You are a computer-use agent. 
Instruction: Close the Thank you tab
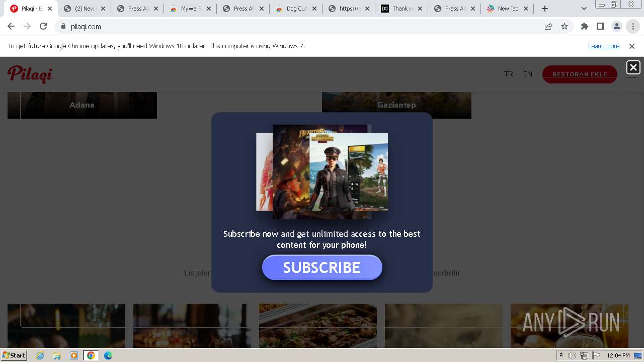pyautogui.click(x=420, y=9)
